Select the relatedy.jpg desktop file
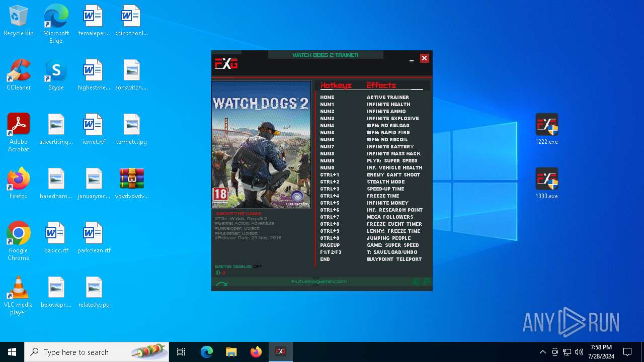The image size is (644, 362). 94,292
